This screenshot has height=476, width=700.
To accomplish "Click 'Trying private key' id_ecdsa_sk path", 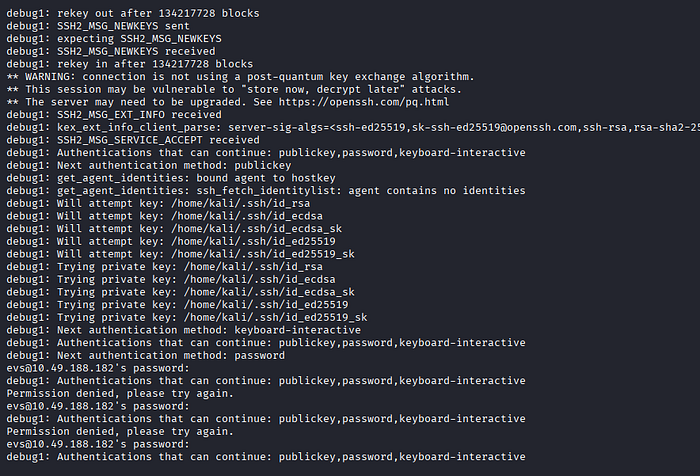I will pyautogui.click(x=269, y=292).
